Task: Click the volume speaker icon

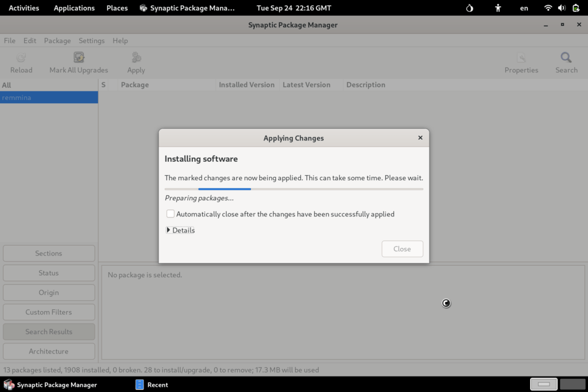Action: [x=562, y=8]
